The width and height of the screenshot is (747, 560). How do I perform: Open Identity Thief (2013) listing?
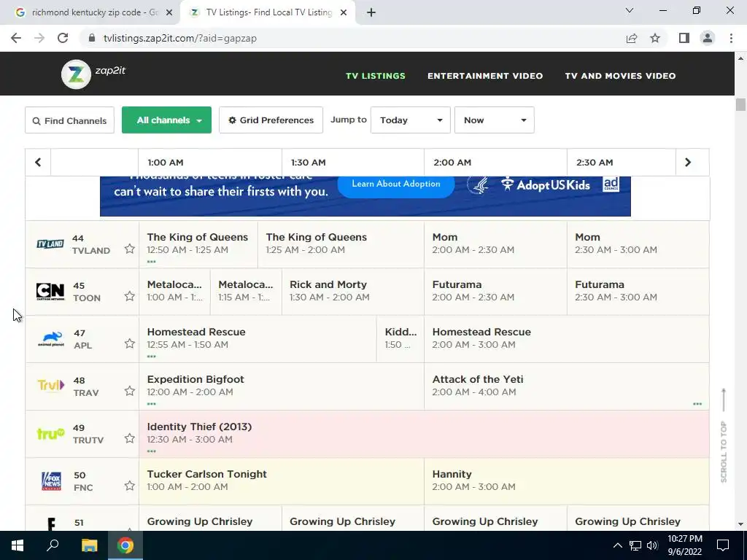(424, 434)
